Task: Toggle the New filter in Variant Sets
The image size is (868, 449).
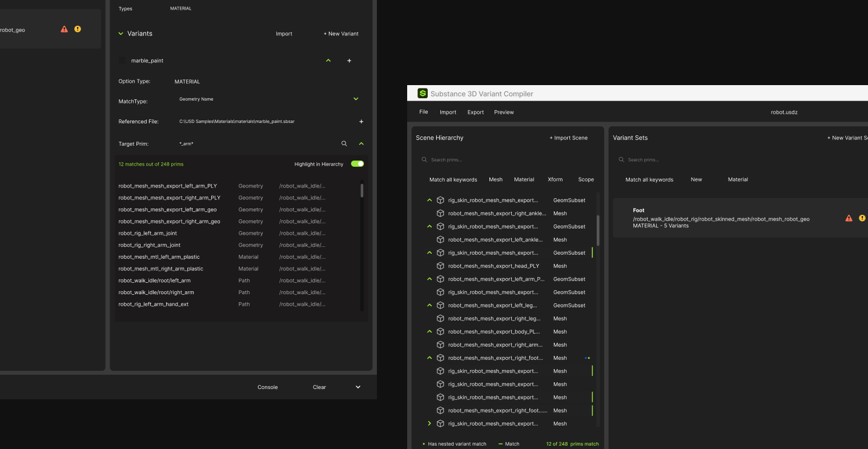Action: 696,179
